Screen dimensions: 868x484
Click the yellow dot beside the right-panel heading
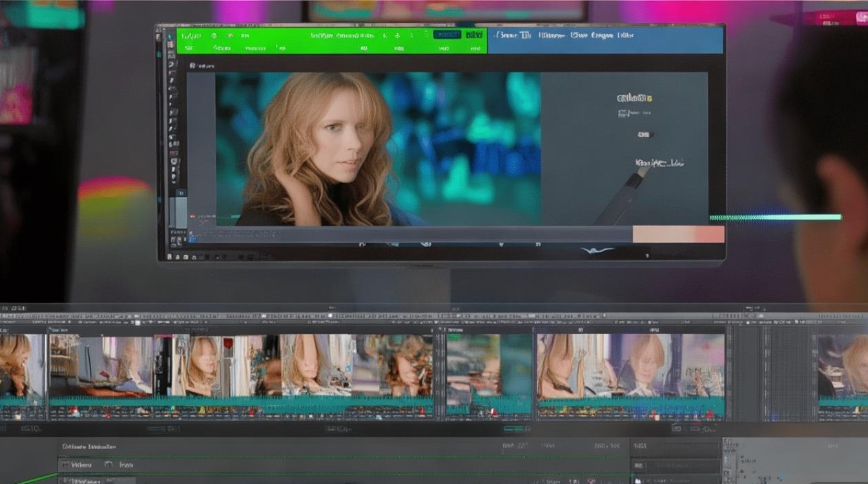click(x=649, y=99)
